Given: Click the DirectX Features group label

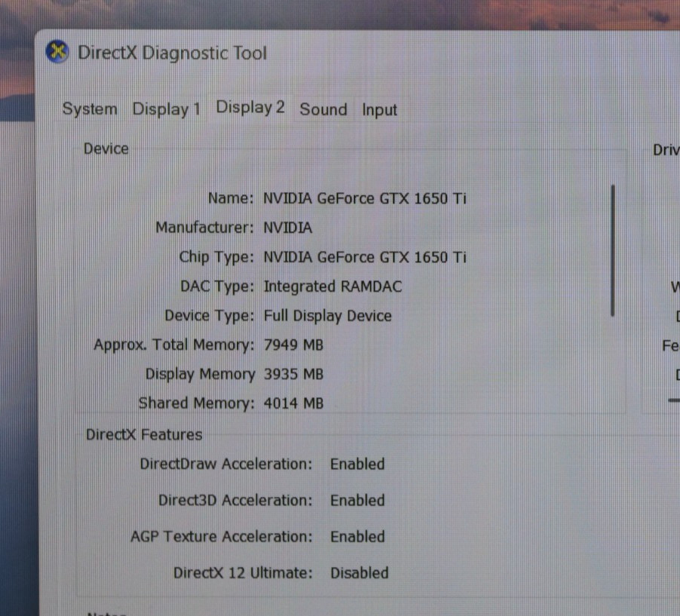Looking at the screenshot, I should tap(144, 435).
